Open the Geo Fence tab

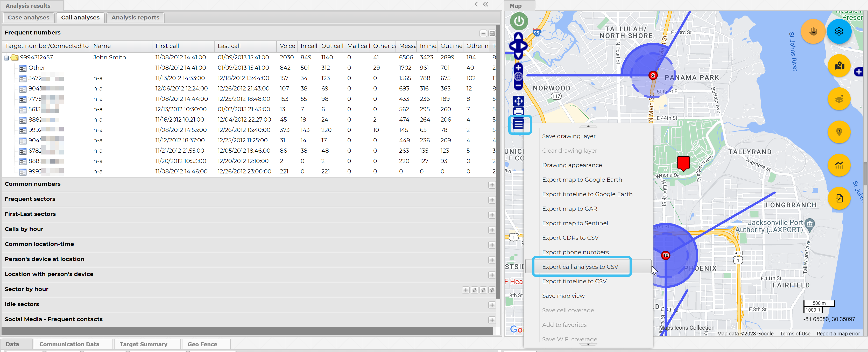pos(202,344)
